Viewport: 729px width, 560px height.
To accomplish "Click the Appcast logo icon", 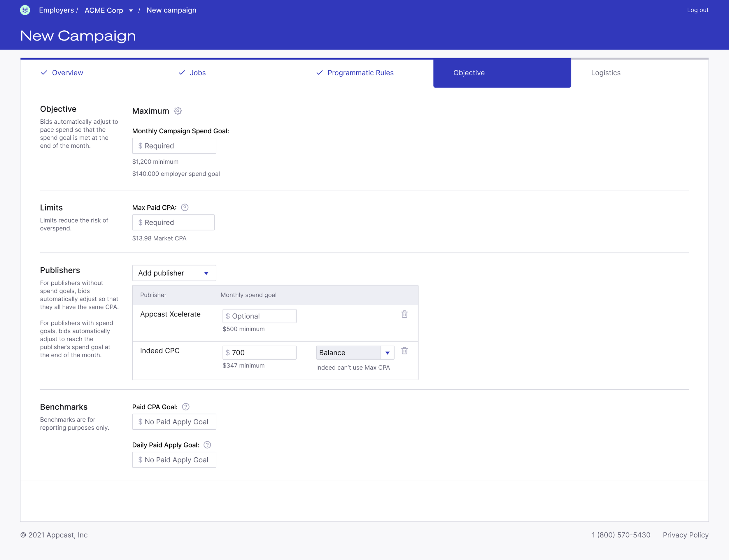I will tap(25, 10).
